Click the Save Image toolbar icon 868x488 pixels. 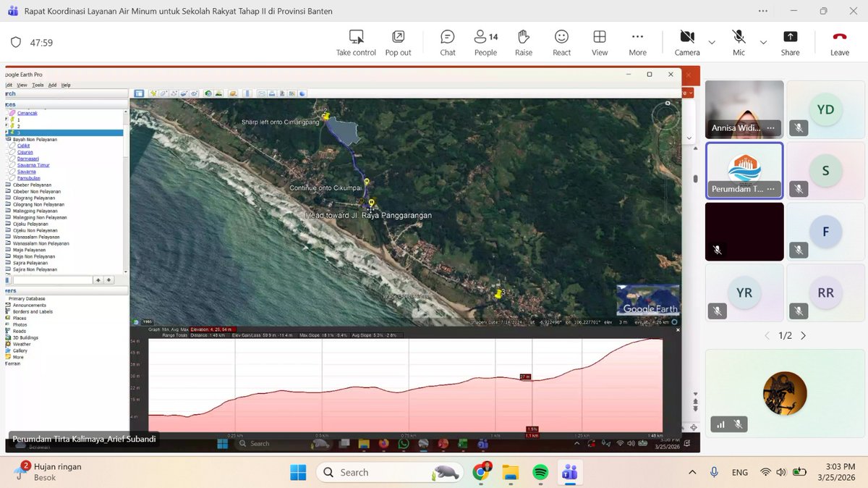[282, 93]
